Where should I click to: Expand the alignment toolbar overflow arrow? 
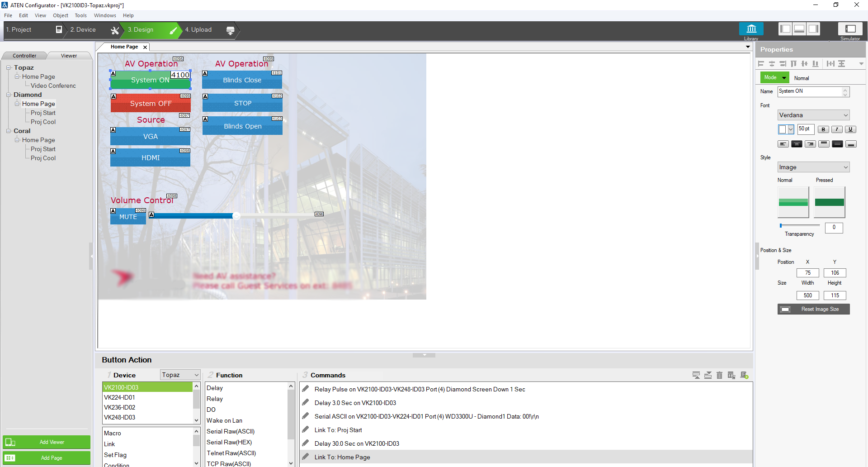[x=861, y=64]
